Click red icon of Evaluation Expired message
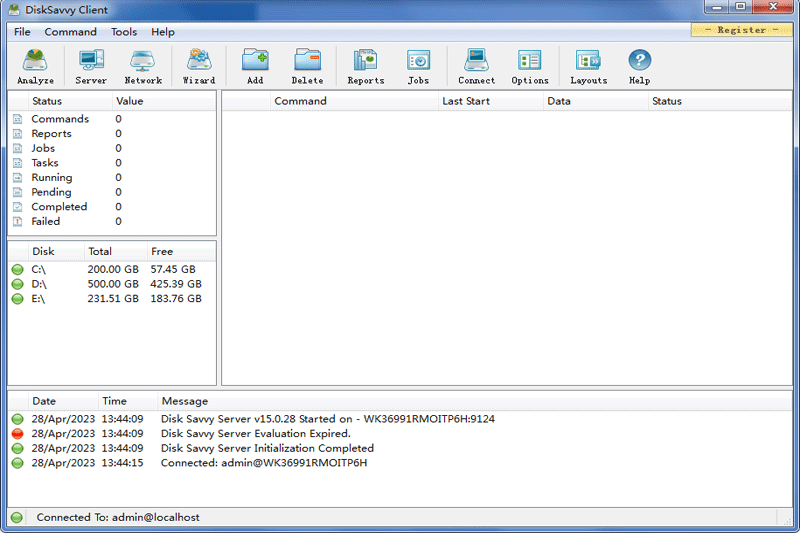This screenshot has width=800, height=533. coord(18,434)
